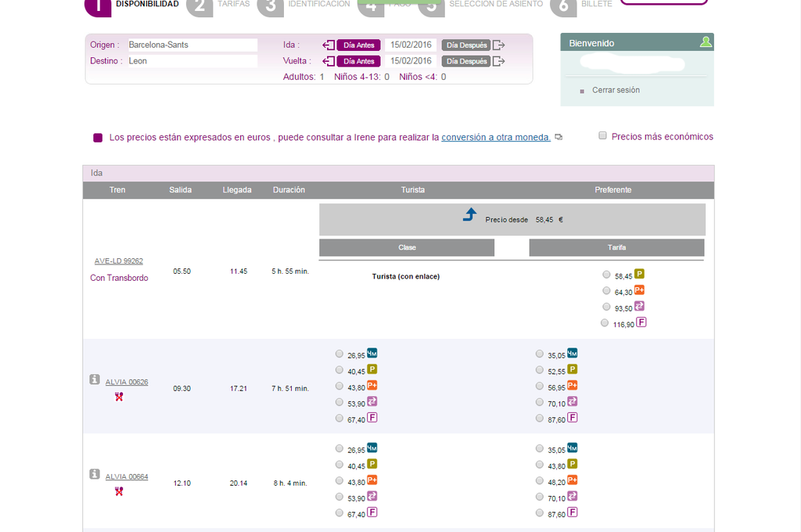The image size is (801, 532).
Task: Click the Clase column header
Action: 407,247
